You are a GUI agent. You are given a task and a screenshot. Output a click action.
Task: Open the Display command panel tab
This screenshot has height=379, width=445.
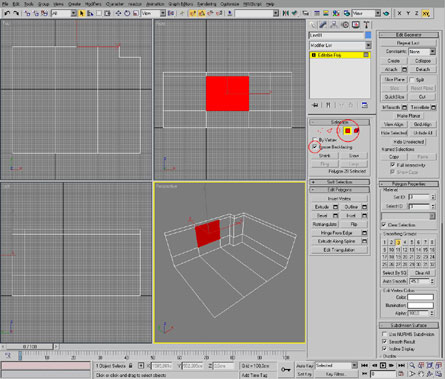pyautogui.click(x=356, y=25)
